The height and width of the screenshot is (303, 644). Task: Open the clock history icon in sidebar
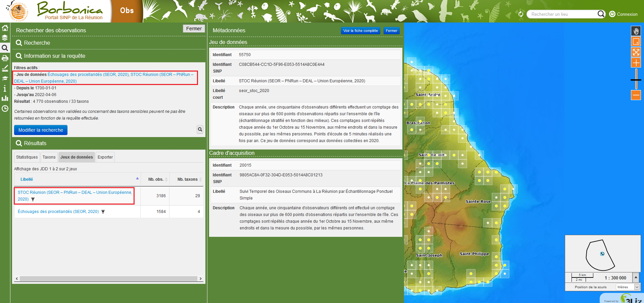[5, 109]
